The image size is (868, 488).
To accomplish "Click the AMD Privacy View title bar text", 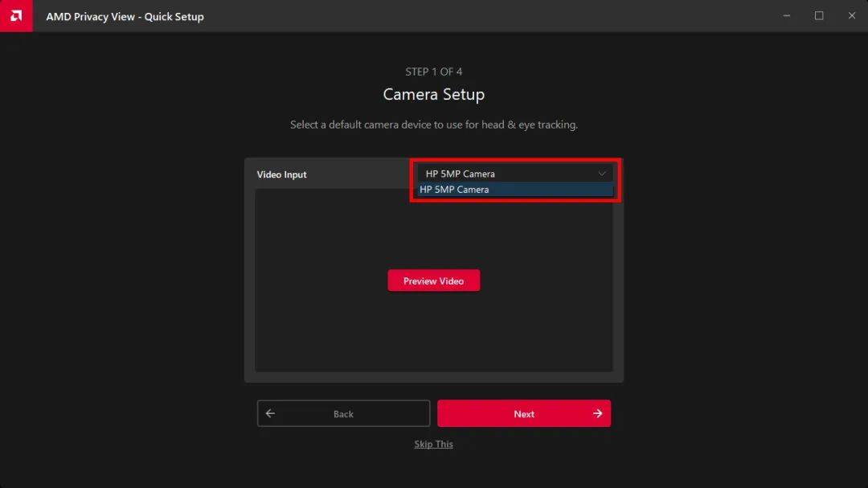I will (x=125, y=15).
